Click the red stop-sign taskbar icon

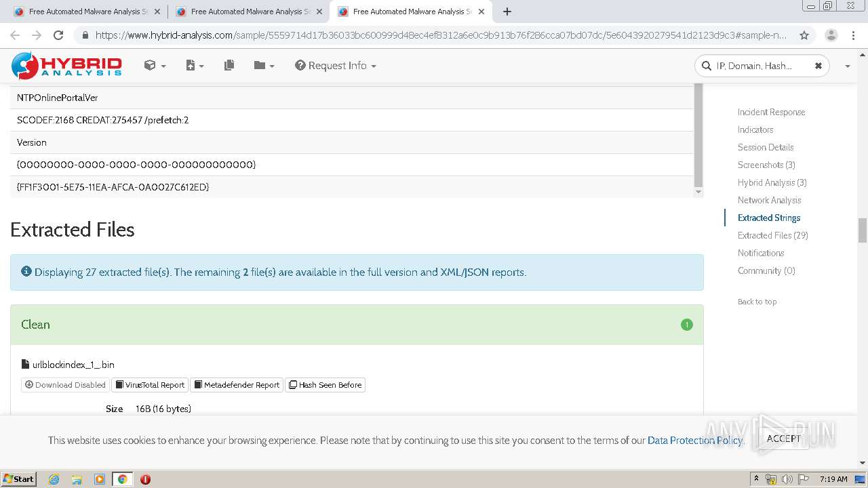click(145, 479)
